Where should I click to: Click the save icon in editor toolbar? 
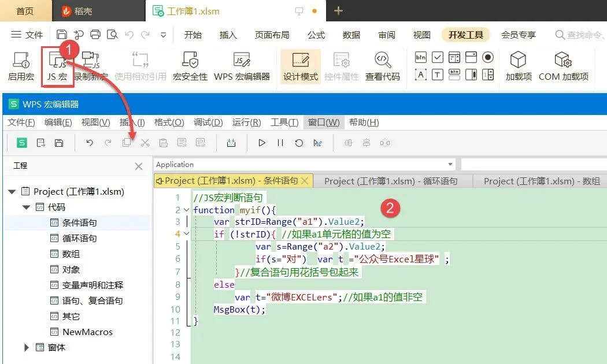pos(59,143)
